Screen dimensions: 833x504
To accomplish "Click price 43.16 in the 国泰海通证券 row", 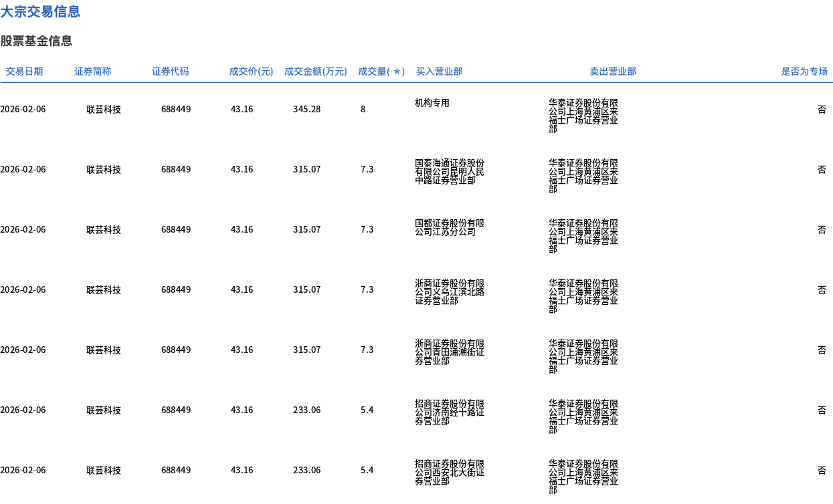I will click(242, 169).
